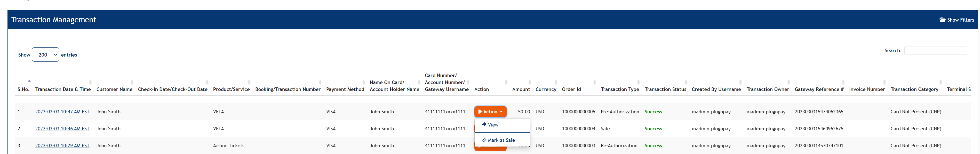Screen dimensions: 980x154
Task: Open transaction dated 2023-03-03 10:47 AM EST
Action: pyautogui.click(x=62, y=112)
